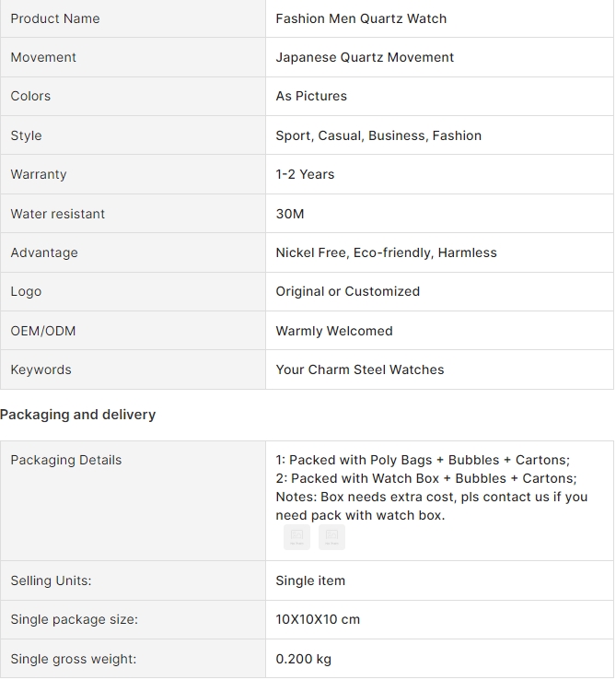Click the Sport, Casual, Business, Fashion text
This screenshot has height=680, width=616.
pos(378,135)
